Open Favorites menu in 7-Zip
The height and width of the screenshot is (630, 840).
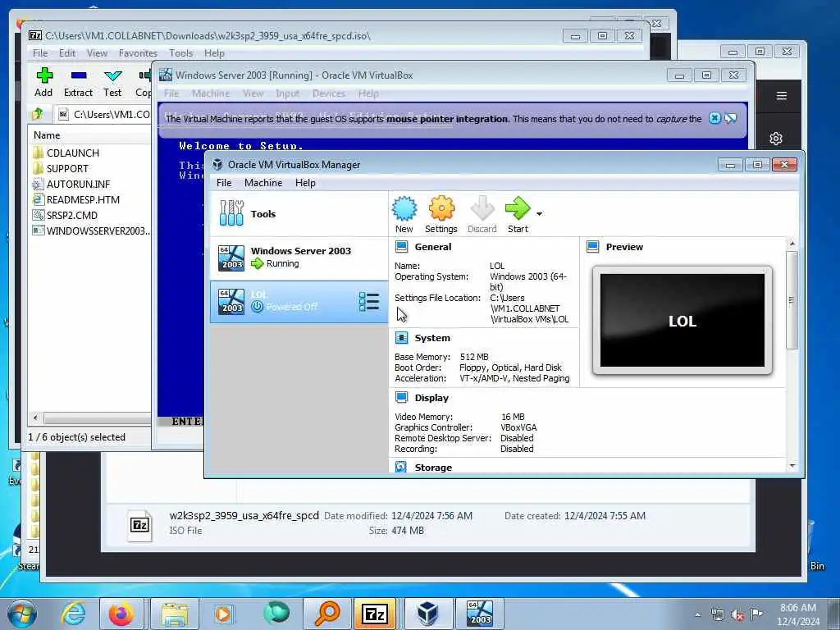point(138,53)
